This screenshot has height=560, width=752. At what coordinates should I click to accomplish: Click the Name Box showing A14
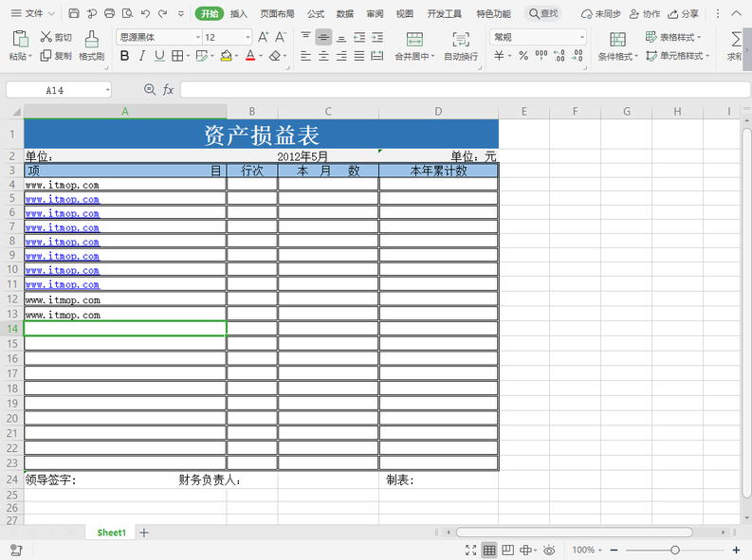coord(55,89)
